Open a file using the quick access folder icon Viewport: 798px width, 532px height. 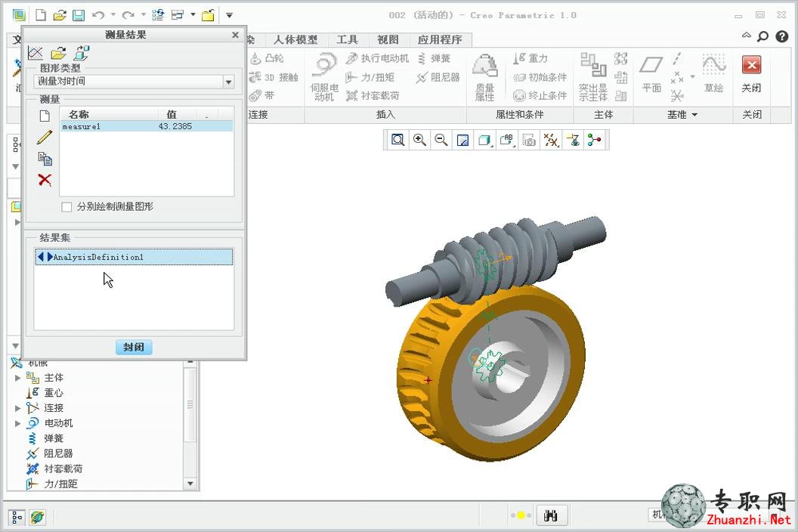click(x=60, y=15)
